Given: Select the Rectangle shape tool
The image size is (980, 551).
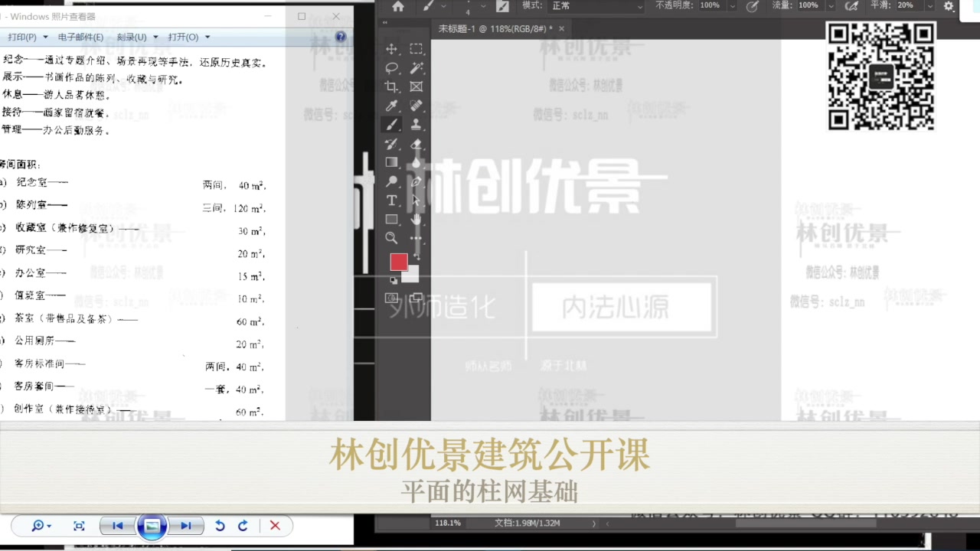Looking at the screenshot, I should coord(391,220).
